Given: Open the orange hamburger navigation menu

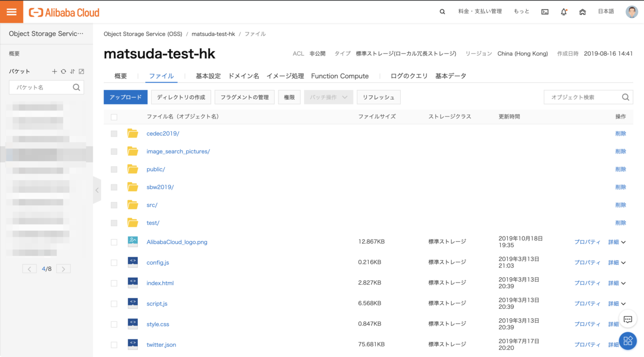Looking at the screenshot, I should pos(11,12).
